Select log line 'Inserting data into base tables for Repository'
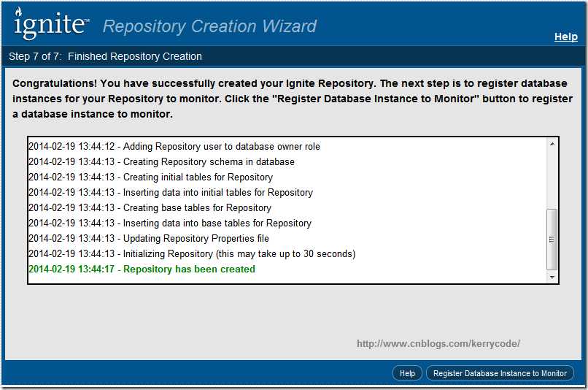The image size is (588, 390). click(170, 223)
